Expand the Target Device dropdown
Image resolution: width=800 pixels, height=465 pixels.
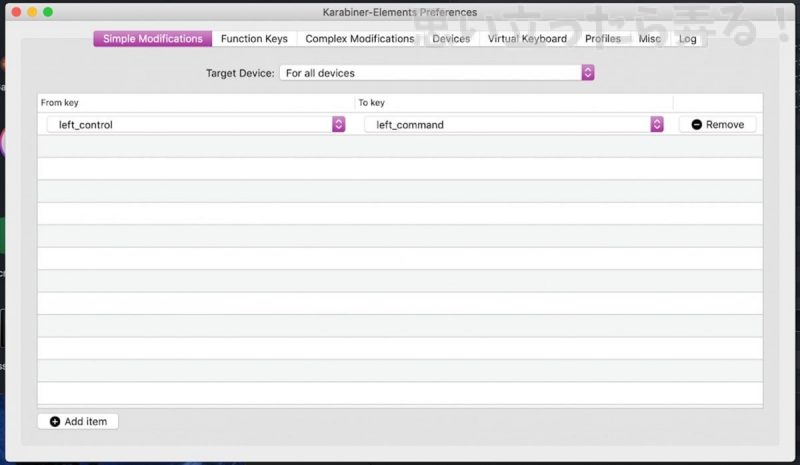pos(437,73)
